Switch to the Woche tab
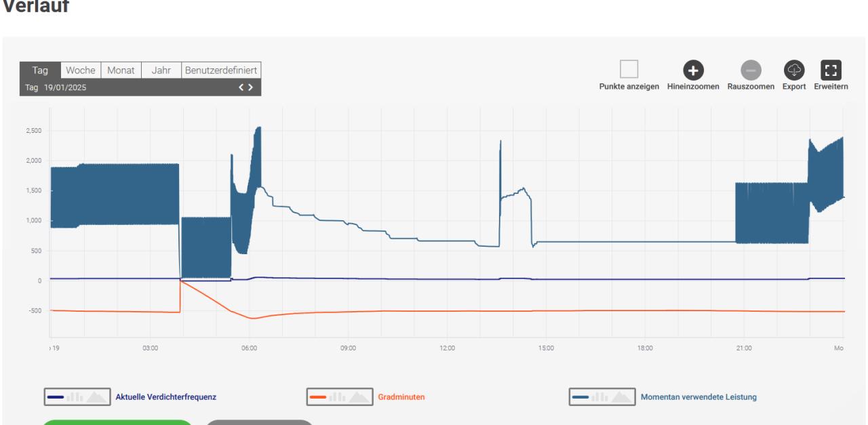This screenshot has width=868, height=425. 81,70
